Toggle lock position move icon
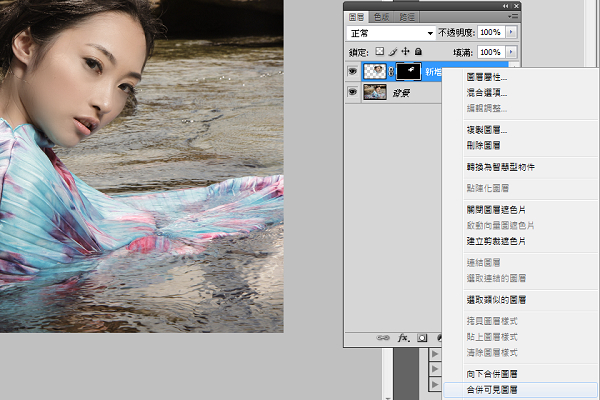Image resolution: width=600 pixels, height=400 pixels. tap(405, 51)
